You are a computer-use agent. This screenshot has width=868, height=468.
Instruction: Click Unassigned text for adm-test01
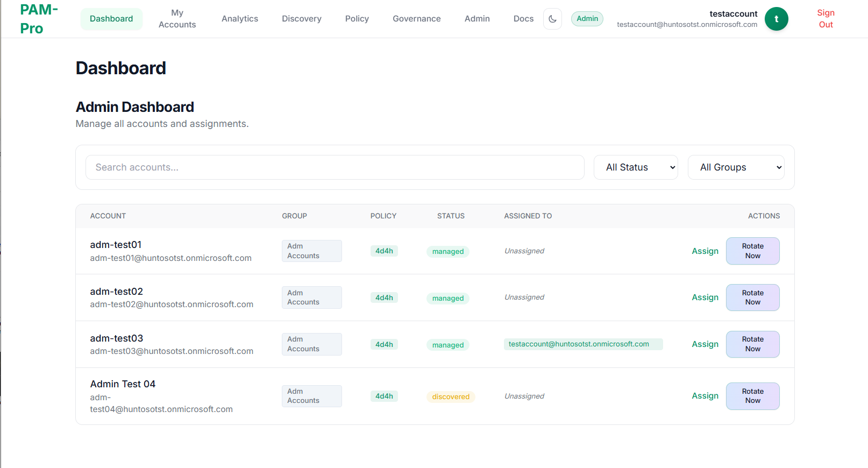coord(524,251)
